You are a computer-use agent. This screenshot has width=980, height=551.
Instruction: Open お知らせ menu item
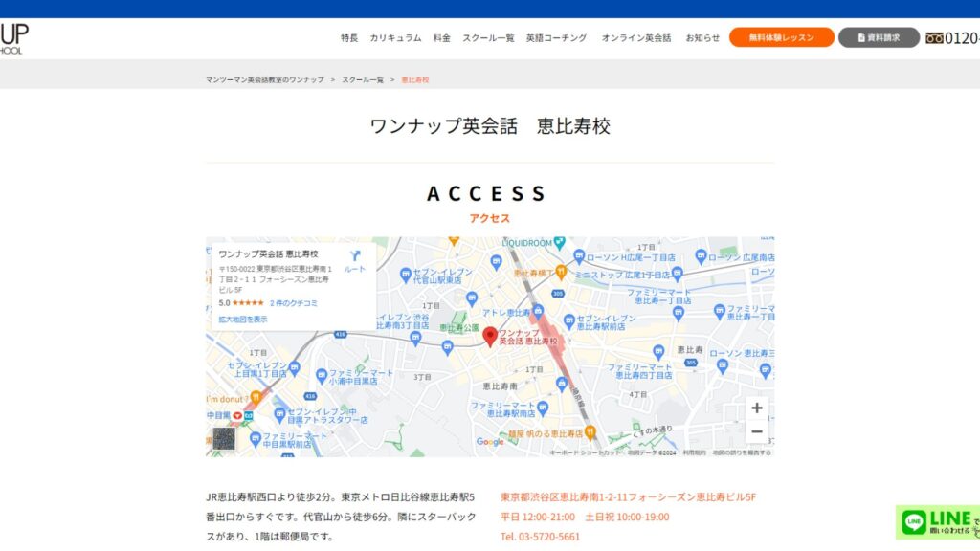[x=702, y=38]
